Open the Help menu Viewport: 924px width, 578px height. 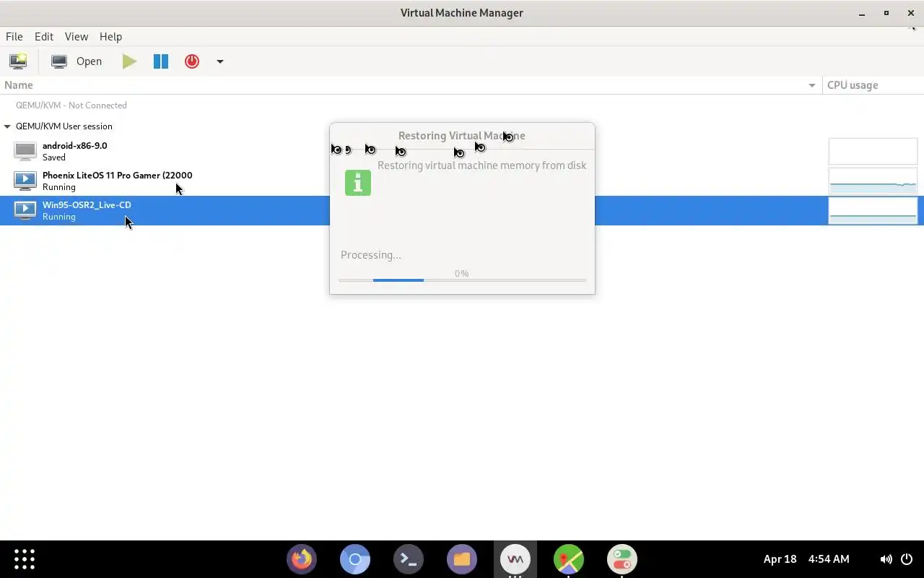pos(110,36)
